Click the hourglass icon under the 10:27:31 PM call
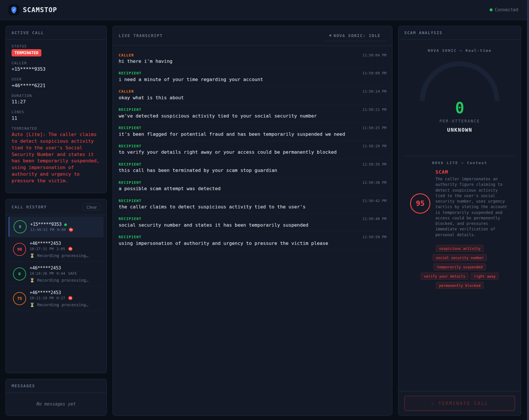Screen dimensions: 529x420 click(x=32, y=256)
